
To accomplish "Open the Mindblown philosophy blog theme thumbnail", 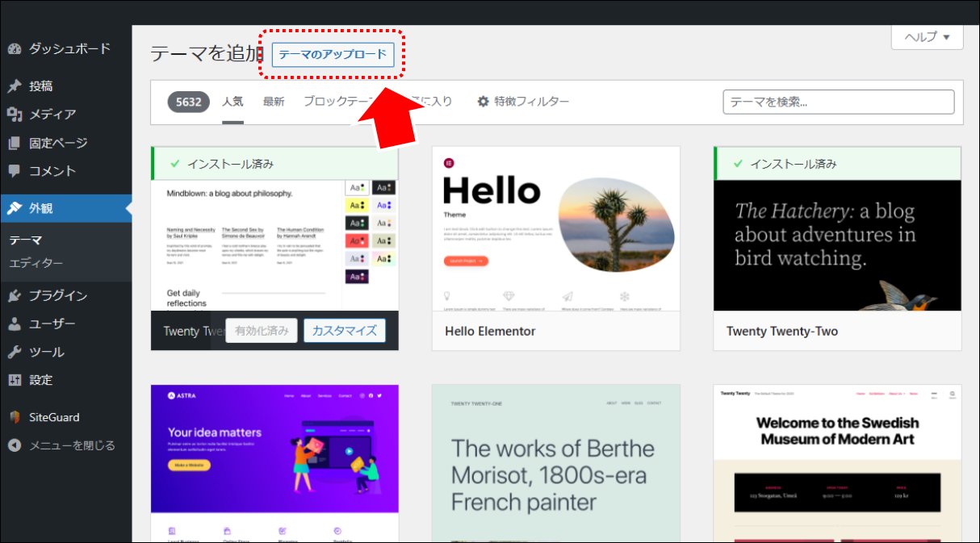I will [x=274, y=245].
